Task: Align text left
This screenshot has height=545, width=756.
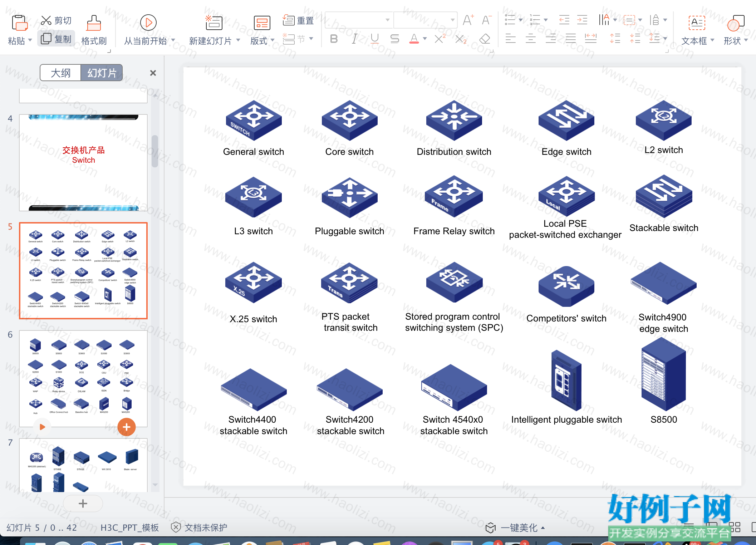Action: click(510, 38)
